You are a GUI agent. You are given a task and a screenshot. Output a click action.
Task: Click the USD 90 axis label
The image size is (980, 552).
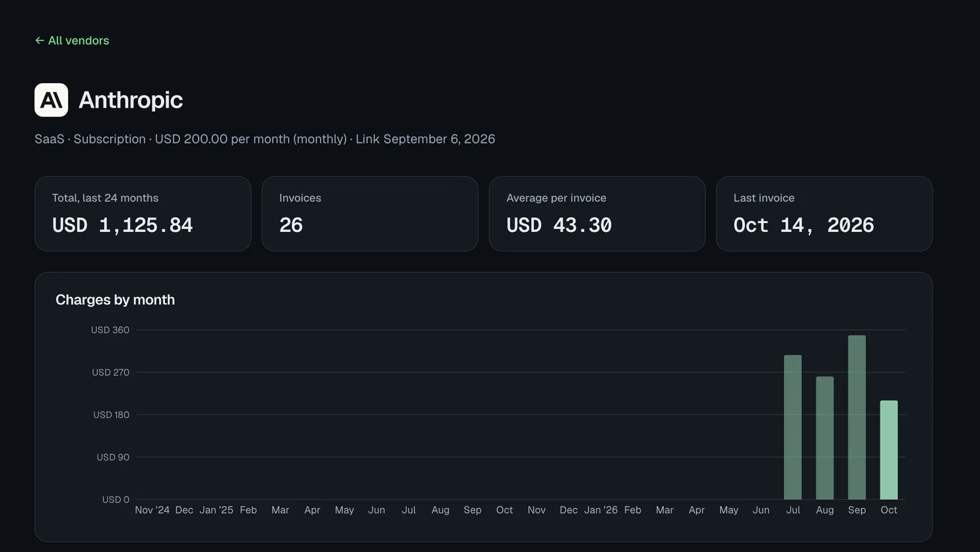coord(113,457)
